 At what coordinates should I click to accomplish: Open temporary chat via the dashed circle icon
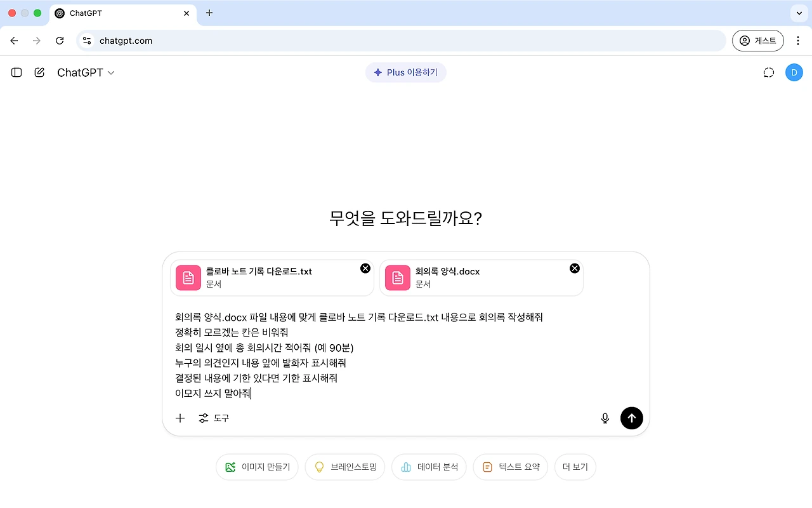769,72
